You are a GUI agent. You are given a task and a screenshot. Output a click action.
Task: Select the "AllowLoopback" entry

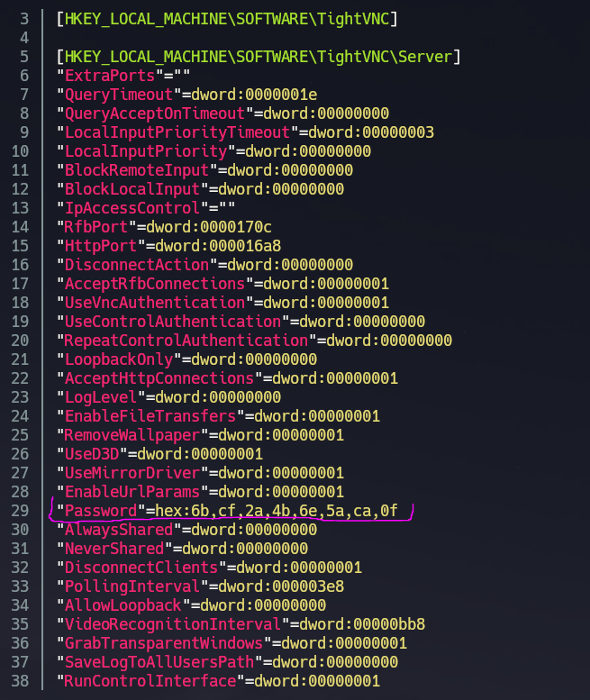[x=191, y=605]
